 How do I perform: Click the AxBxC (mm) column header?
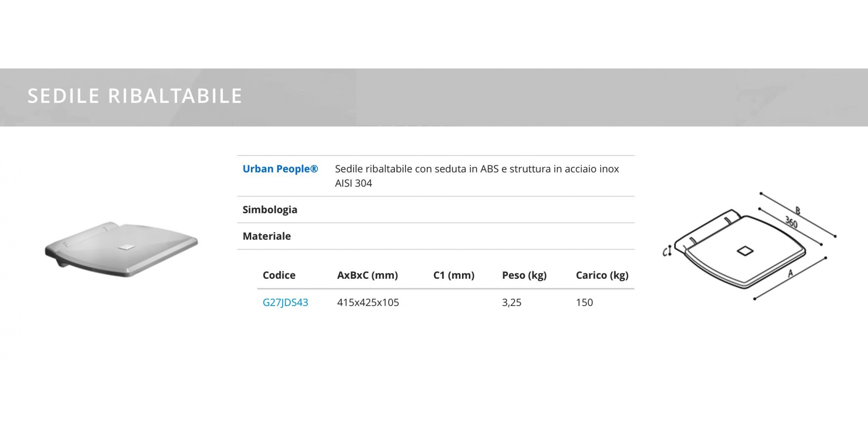coord(367,275)
